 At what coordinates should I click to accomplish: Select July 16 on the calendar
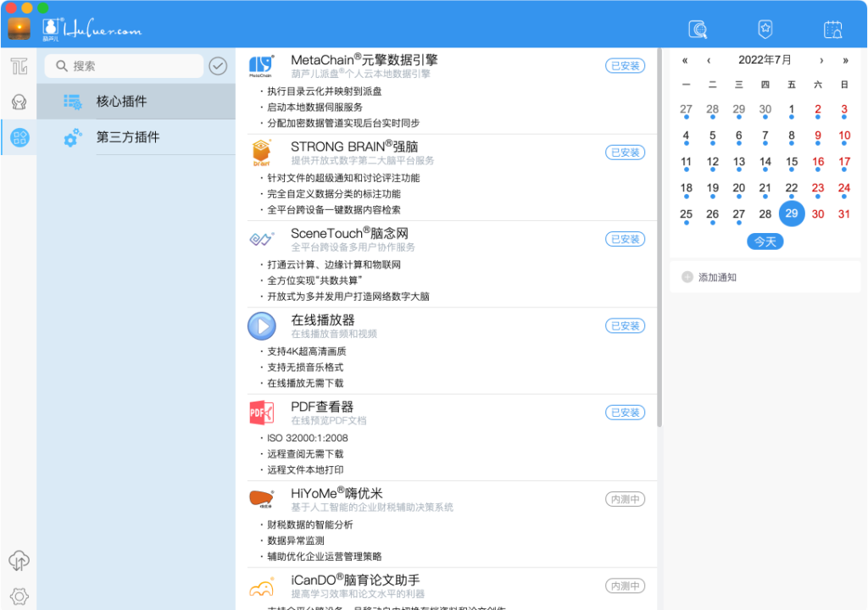coord(818,162)
